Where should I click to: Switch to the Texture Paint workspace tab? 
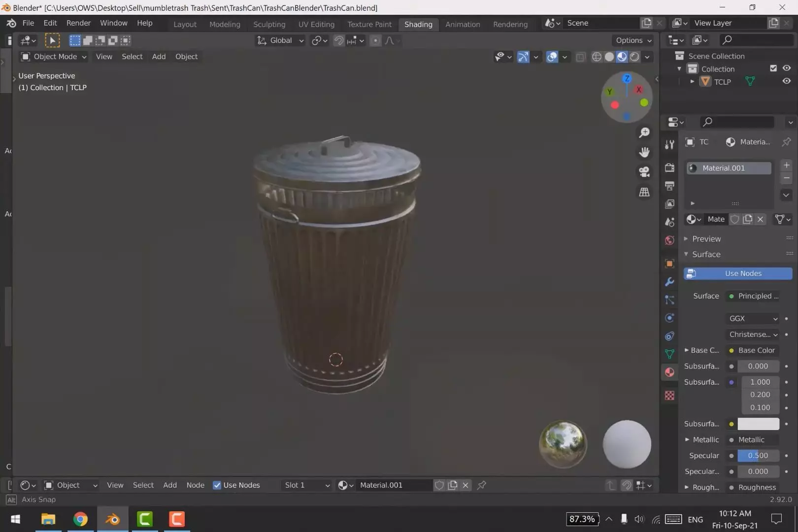pyautogui.click(x=369, y=24)
